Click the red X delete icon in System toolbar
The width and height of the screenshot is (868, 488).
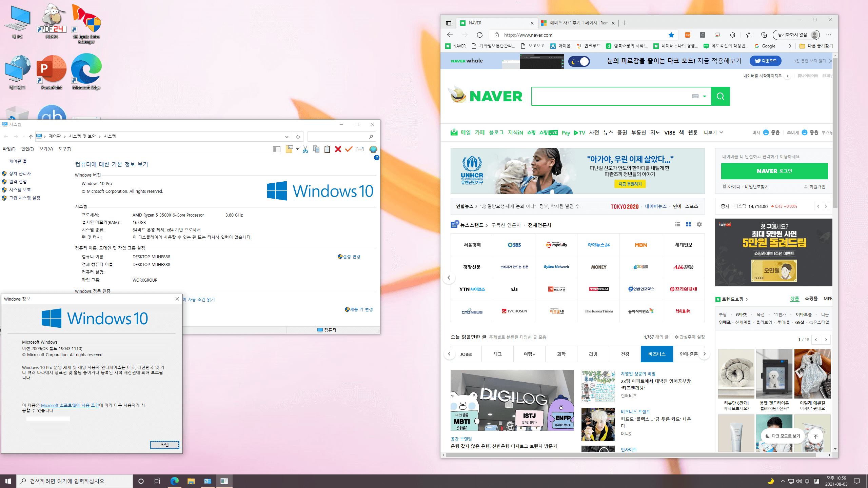pos(338,149)
